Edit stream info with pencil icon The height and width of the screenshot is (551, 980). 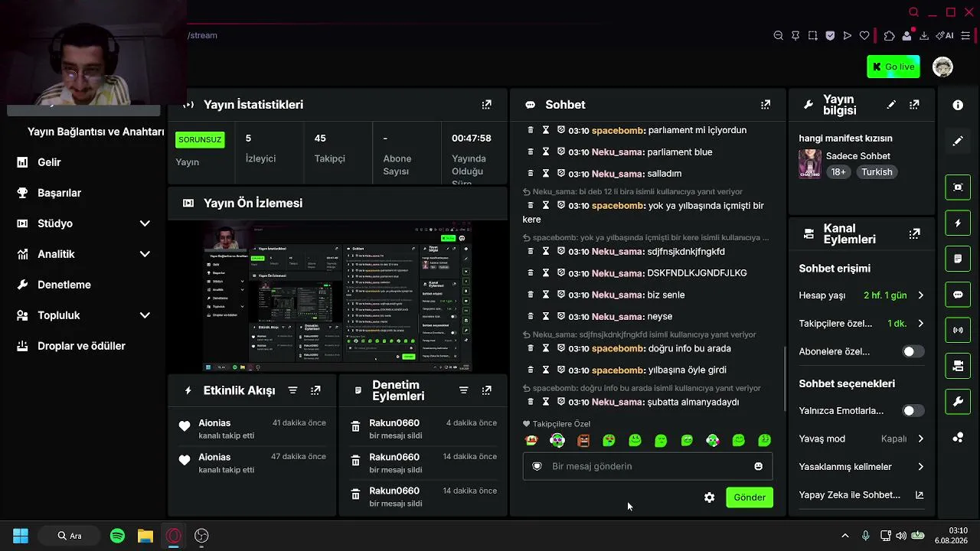pos(891,105)
